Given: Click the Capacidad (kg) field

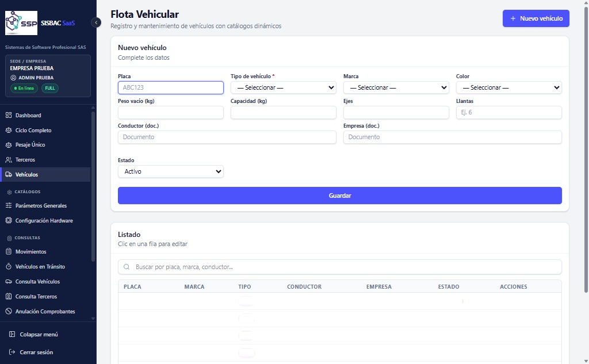Looking at the screenshot, I should tap(284, 112).
